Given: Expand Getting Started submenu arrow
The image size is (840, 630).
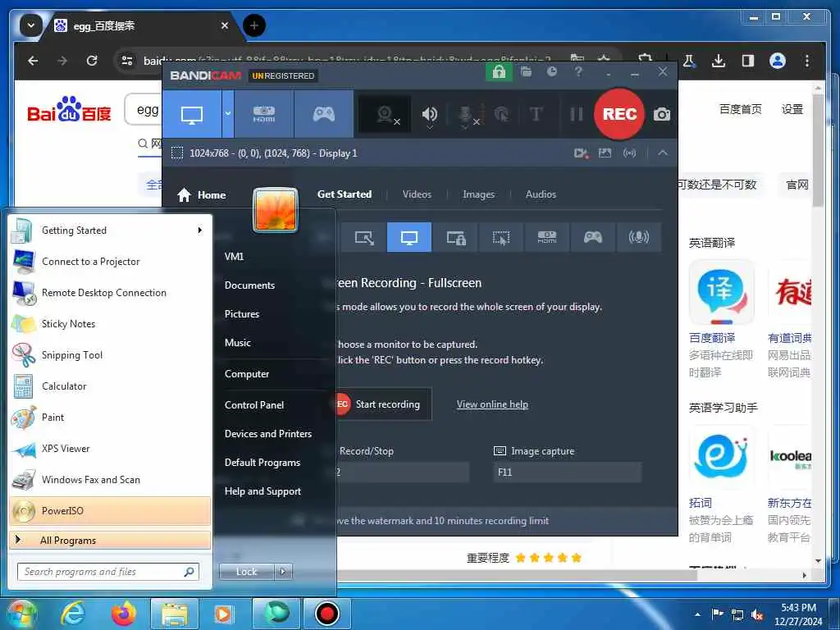Looking at the screenshot, I should coord(199,231).
